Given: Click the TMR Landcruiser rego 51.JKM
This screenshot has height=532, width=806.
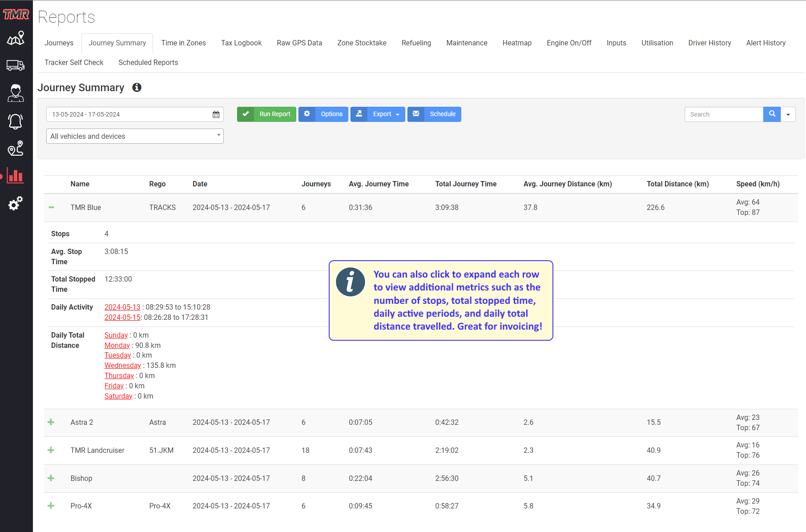Looking at the screenshot, I should (161, 451).
